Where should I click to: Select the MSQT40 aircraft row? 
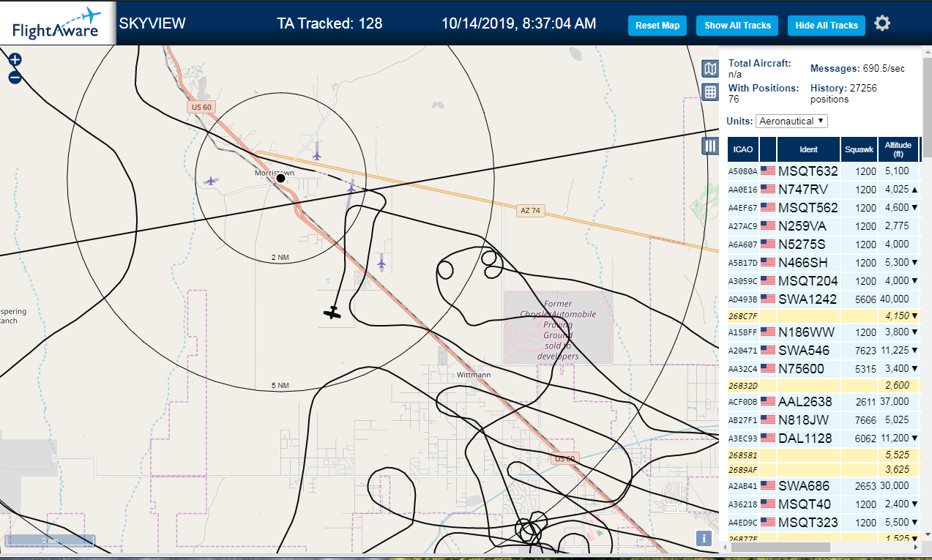click(824, 504)
